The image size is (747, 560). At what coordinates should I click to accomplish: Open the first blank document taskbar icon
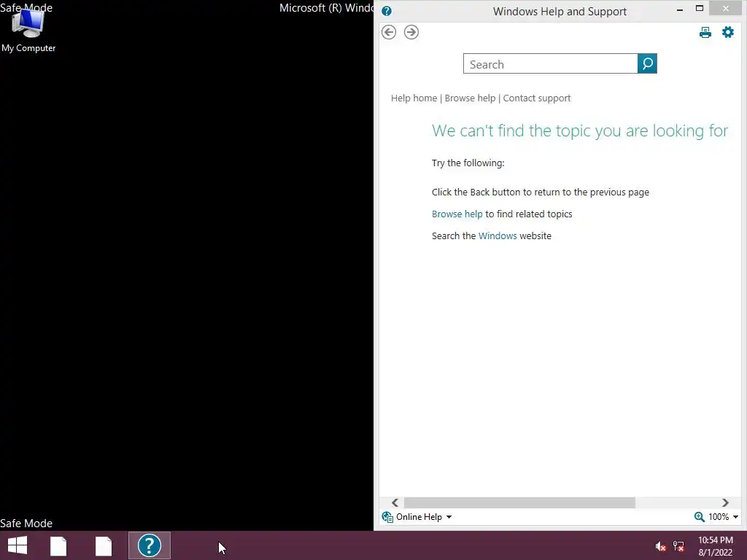click(58, 546)
